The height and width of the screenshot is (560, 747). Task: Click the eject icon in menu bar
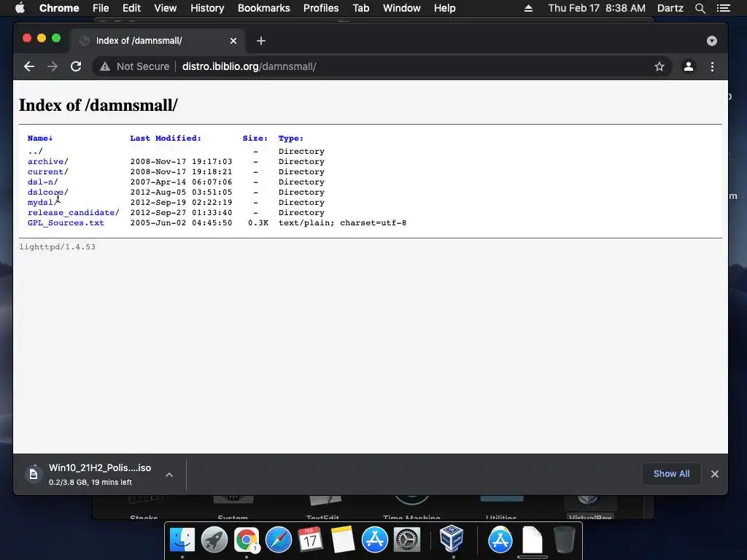tap(528, 8)
